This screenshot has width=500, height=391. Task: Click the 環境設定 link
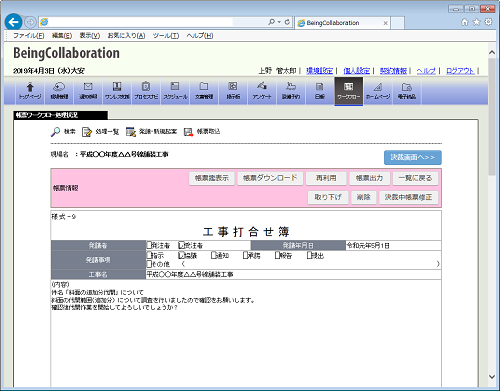(319, 71)
